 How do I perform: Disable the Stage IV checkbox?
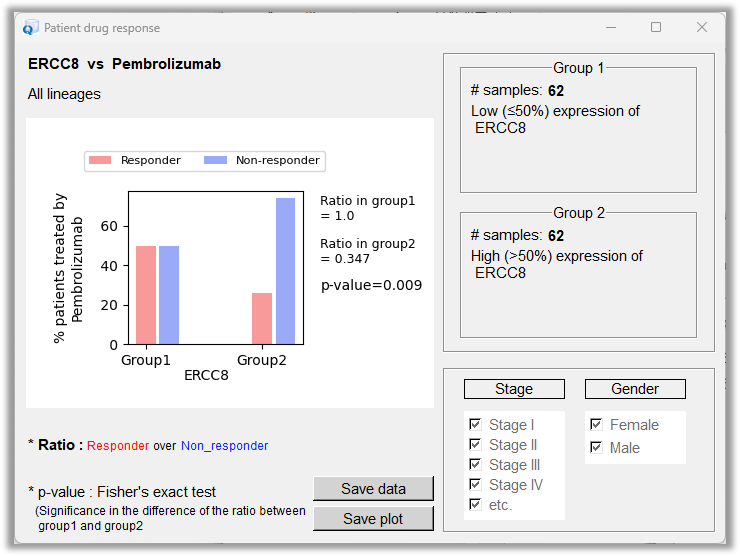[x=475, y=484]
